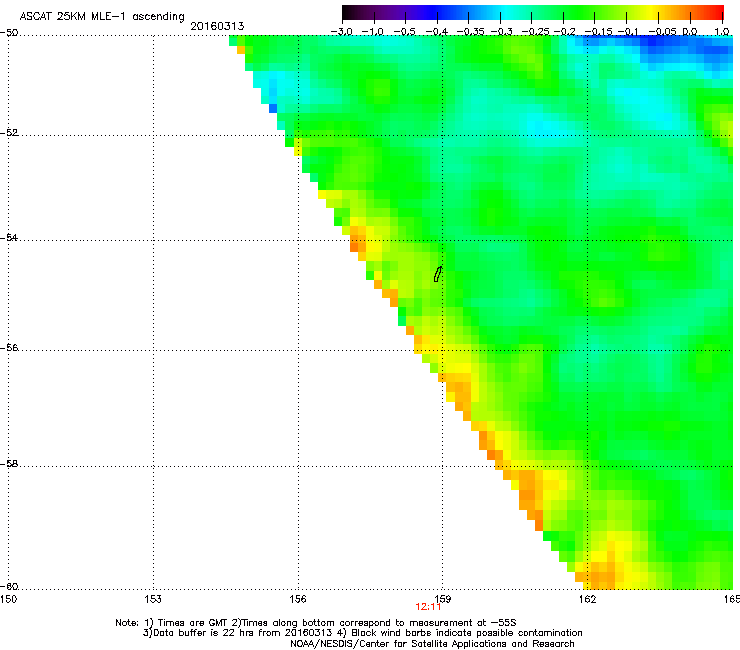Select the 156 longitude axis label
Image resolution: width=740 pixels, height=650 pixels.
coord(298,599)
